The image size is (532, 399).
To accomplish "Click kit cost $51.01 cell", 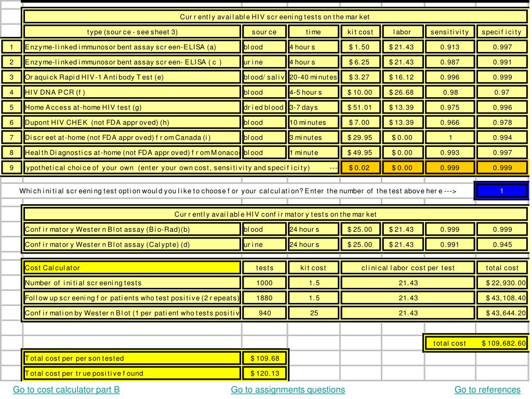I will click(360, 107).
